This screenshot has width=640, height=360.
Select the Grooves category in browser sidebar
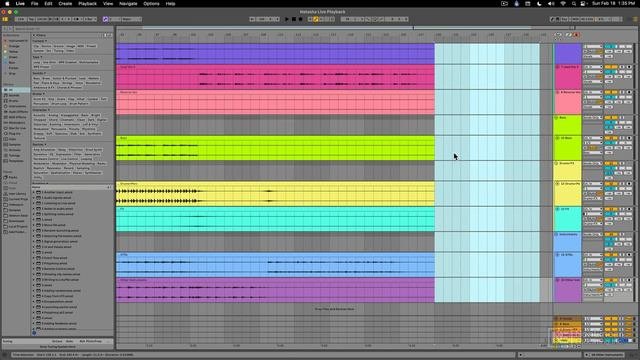coord(17,150)
